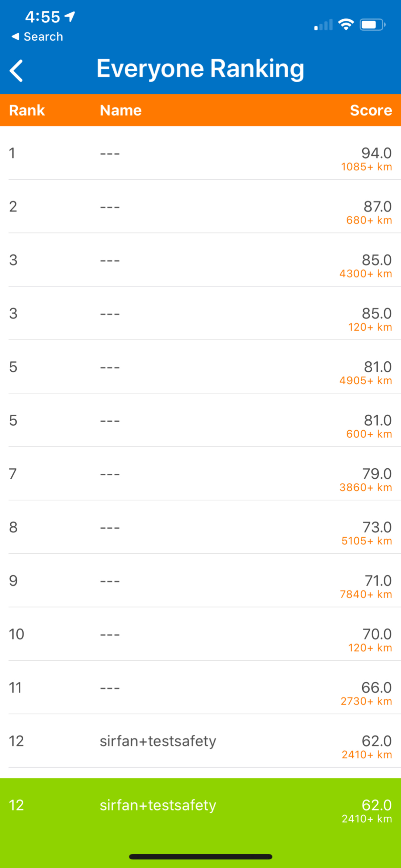Select rank 1 row with 94.0 score
The height and width of the screenshot is (868, 401).
[200, 153]
